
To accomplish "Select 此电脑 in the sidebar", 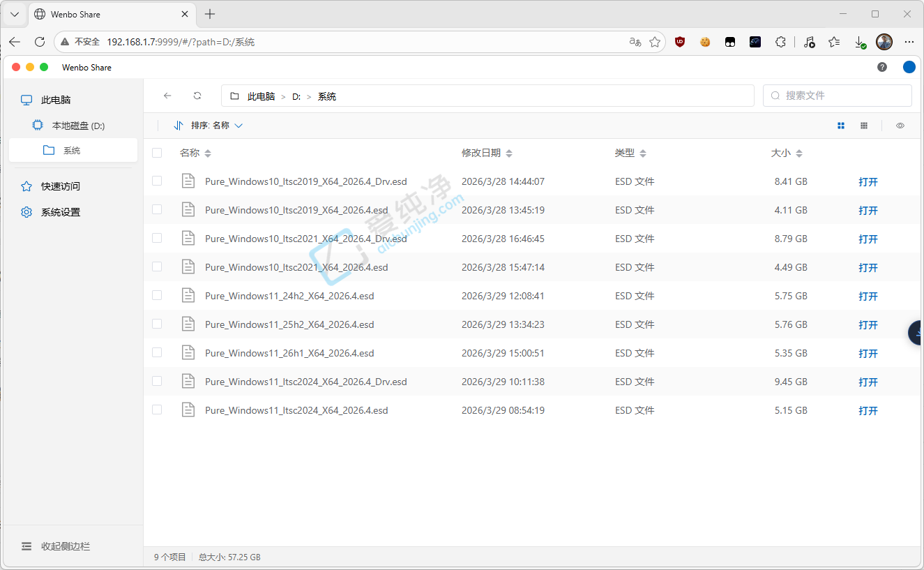I will [73, 100].
